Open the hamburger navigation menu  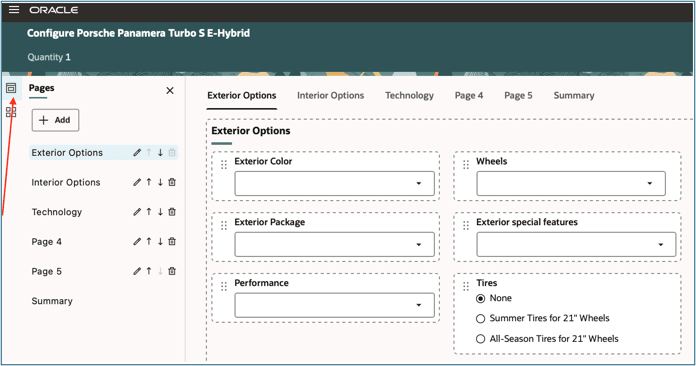click(14, 9)
